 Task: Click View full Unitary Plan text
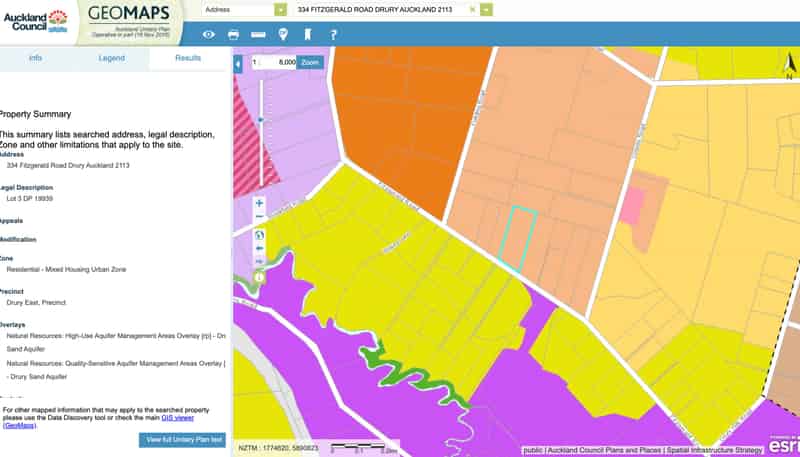click(185, 439)
